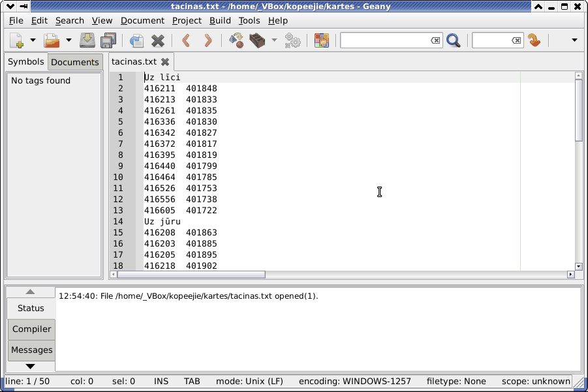Click encoding WINDOWS-1257 in status bar
The image size is (588, 392).
(355, 382)
